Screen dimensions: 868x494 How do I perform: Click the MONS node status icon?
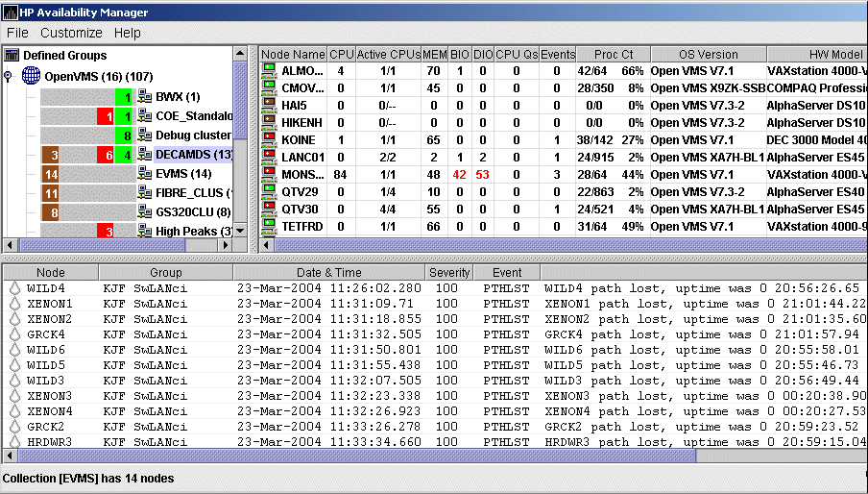click(269, 175)
